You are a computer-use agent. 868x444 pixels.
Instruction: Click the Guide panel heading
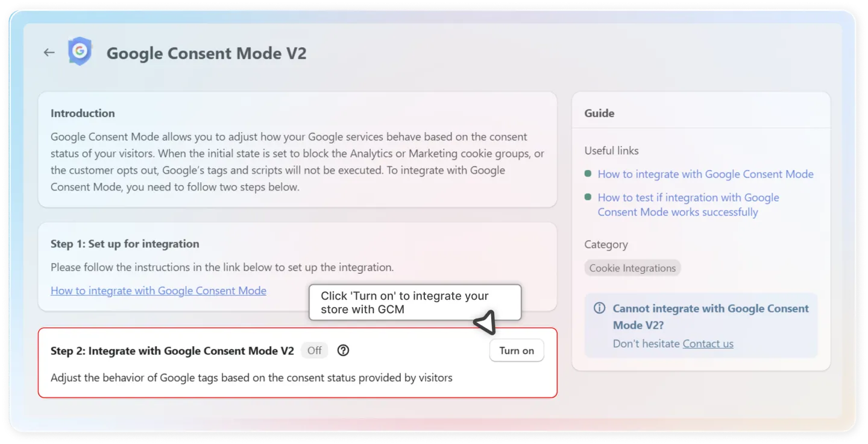click(600, 113)
